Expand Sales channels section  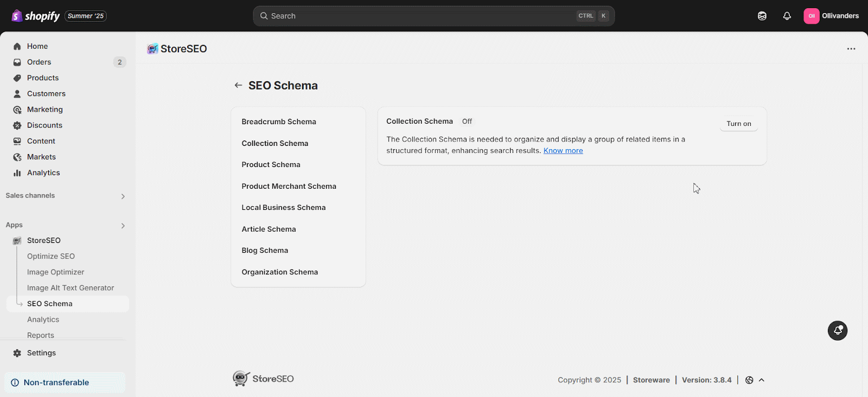(x=123, y=196)
